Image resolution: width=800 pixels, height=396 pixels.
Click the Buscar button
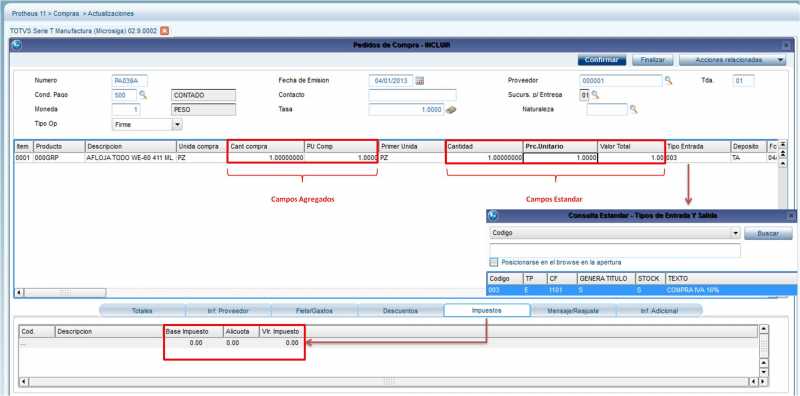(x=768, y=234)
